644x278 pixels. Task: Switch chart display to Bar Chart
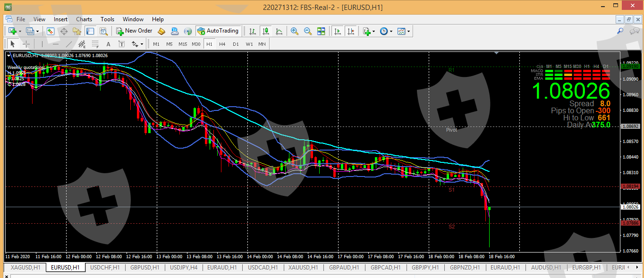tap(253, 31)
